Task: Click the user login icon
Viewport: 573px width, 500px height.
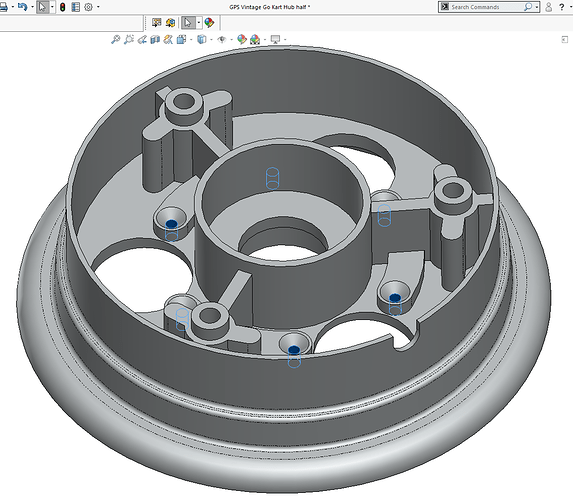Action: (549, 7)
